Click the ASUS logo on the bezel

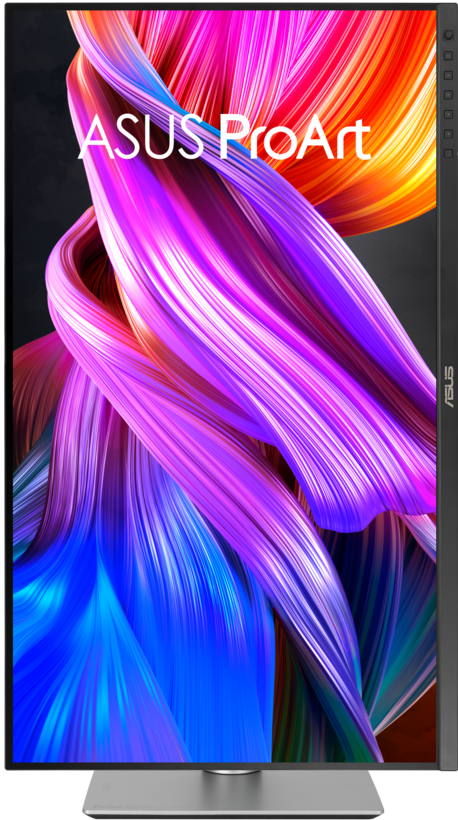point(448,388)
